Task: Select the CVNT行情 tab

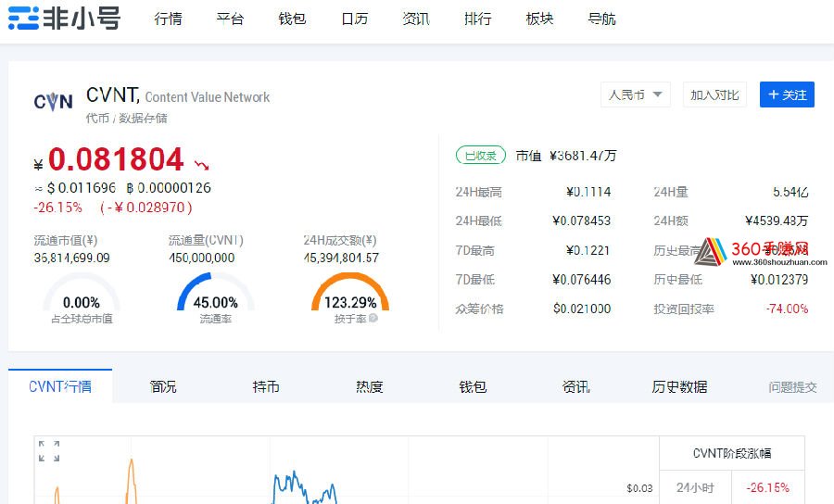Action: [x=60, y=386]
